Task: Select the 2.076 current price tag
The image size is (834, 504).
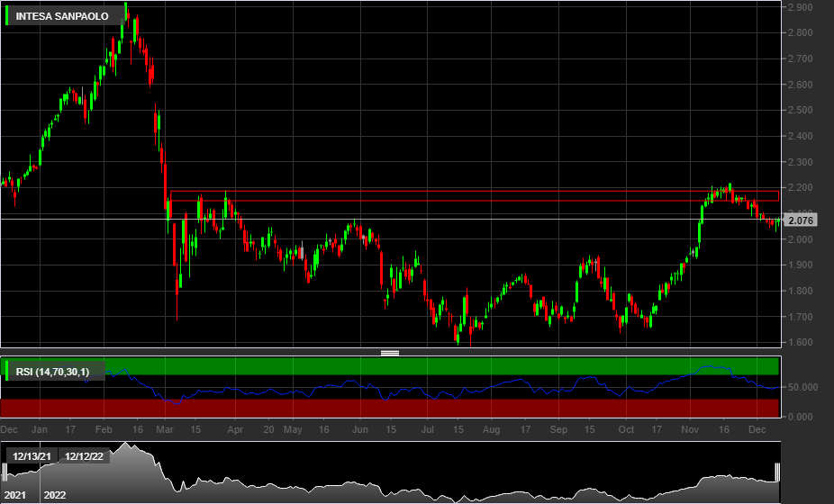Action: point(800,220)
